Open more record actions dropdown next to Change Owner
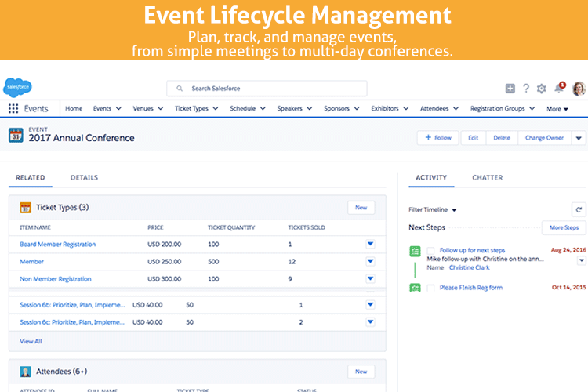Image resolution: width=588 pixels, height=392 pixels. [579, 138]
